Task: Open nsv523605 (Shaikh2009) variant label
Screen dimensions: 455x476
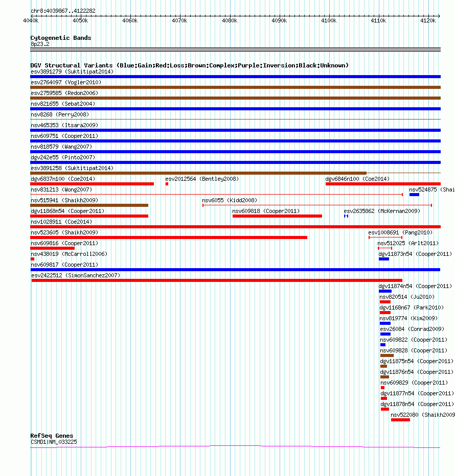Action: [x=64, y=232]
